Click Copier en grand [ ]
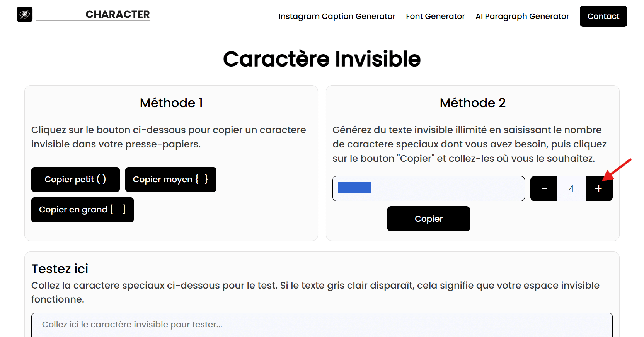 82,210
